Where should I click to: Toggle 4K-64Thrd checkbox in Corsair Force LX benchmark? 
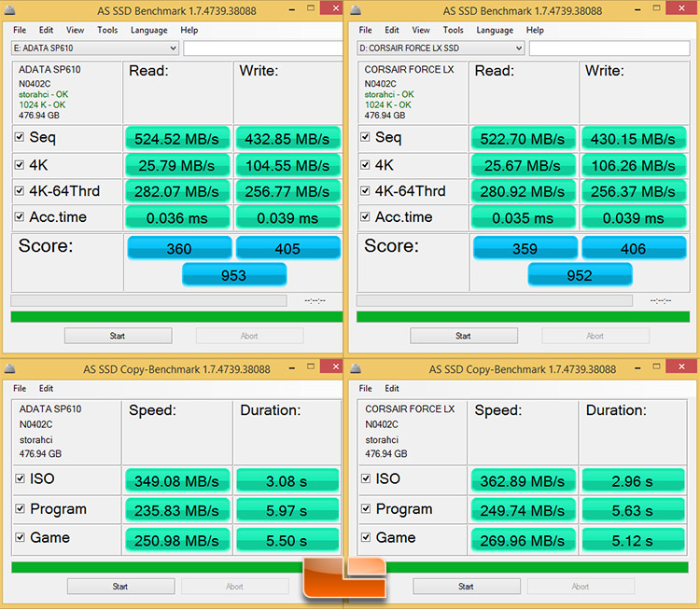(x=365, y=191)
